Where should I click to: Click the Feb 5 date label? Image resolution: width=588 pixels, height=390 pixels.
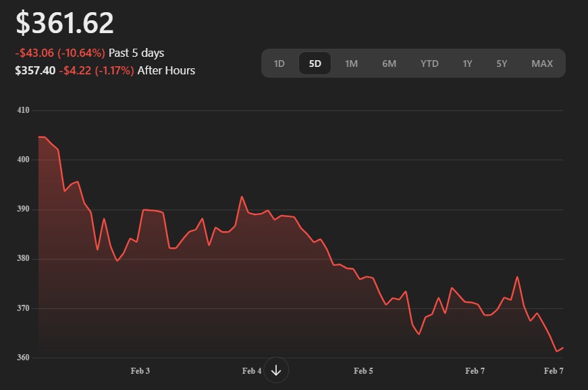click(363, 371)
